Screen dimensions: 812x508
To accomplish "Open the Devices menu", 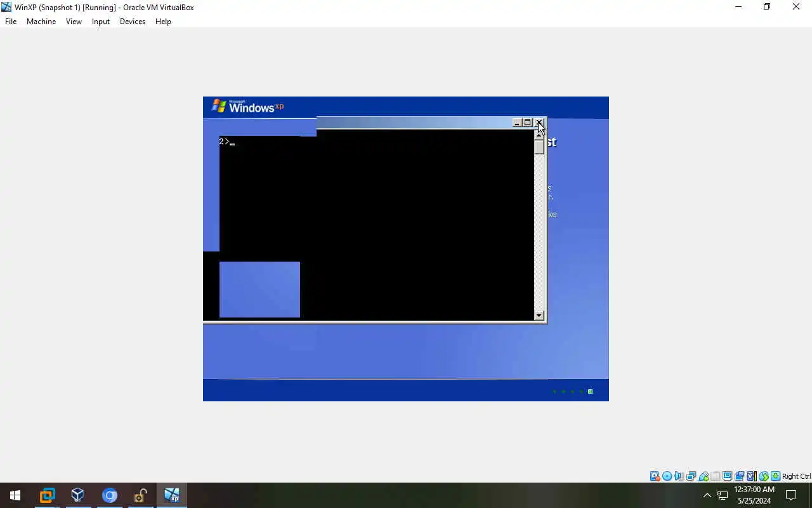I will (x=132, y=21).
